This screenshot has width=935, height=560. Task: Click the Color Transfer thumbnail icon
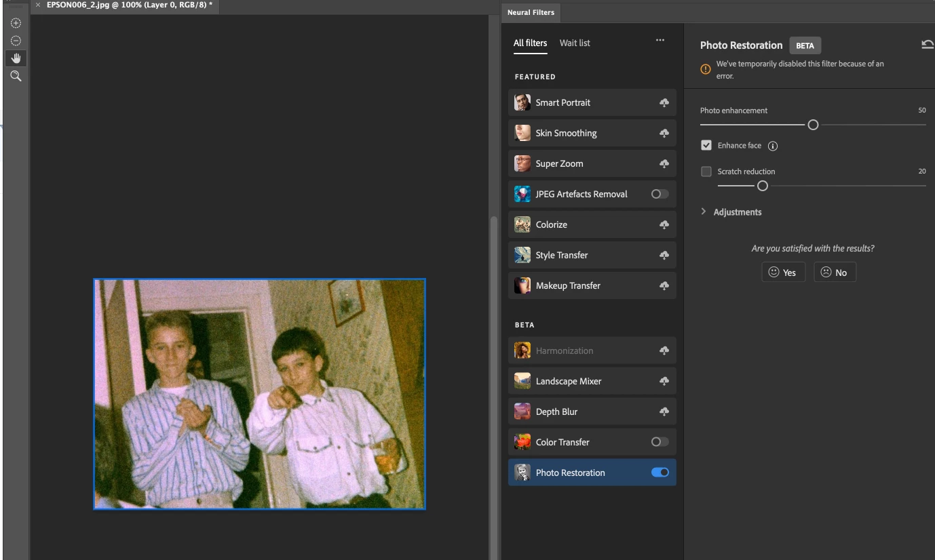coord(522,442)
